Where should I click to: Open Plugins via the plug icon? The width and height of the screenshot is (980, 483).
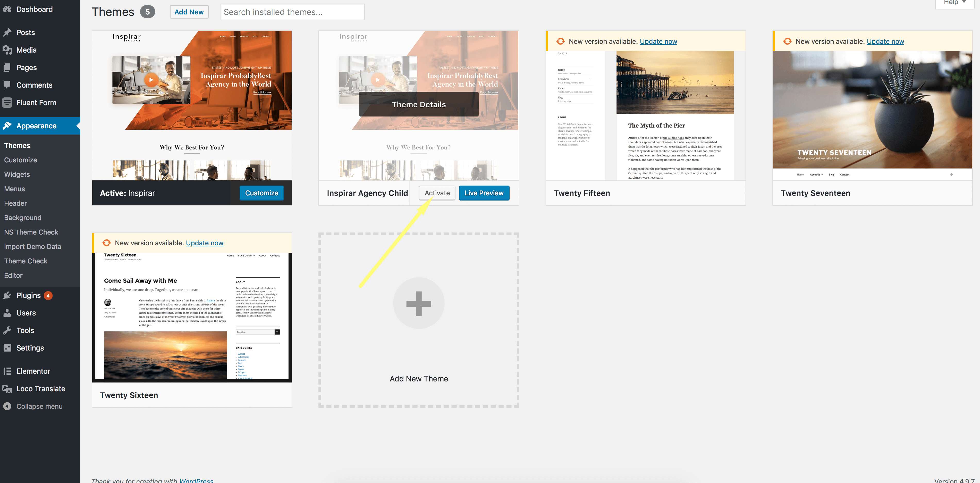coord(7,295)
